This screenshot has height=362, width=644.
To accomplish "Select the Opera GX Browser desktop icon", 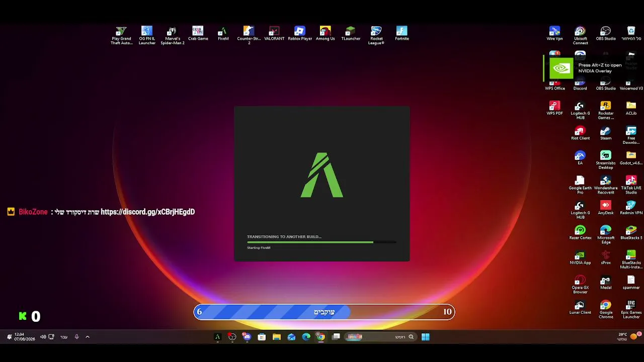I will pos(580,285).
